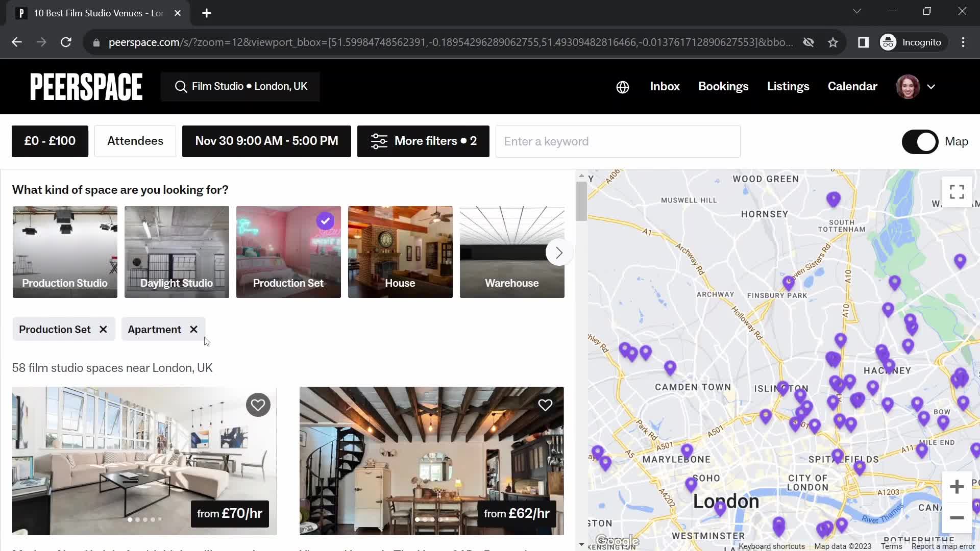Screen dimensions: 980x551
Task: Select the Calendar navigation tab
Action: pyautogui.click(x=852, y=86)
